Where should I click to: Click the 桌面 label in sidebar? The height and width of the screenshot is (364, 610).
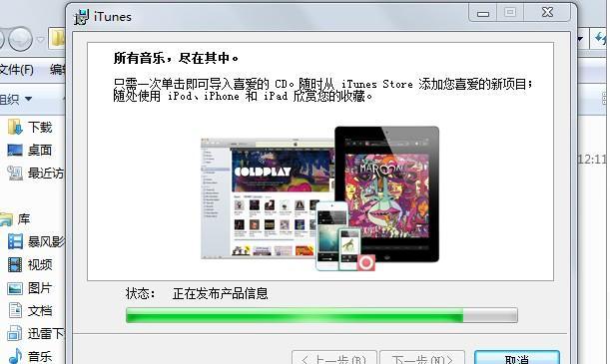(40, 150)
